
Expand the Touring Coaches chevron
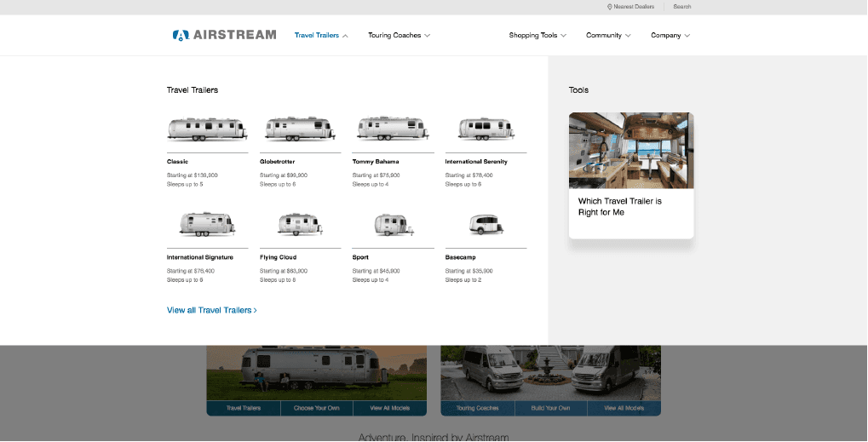pos(427,36)
